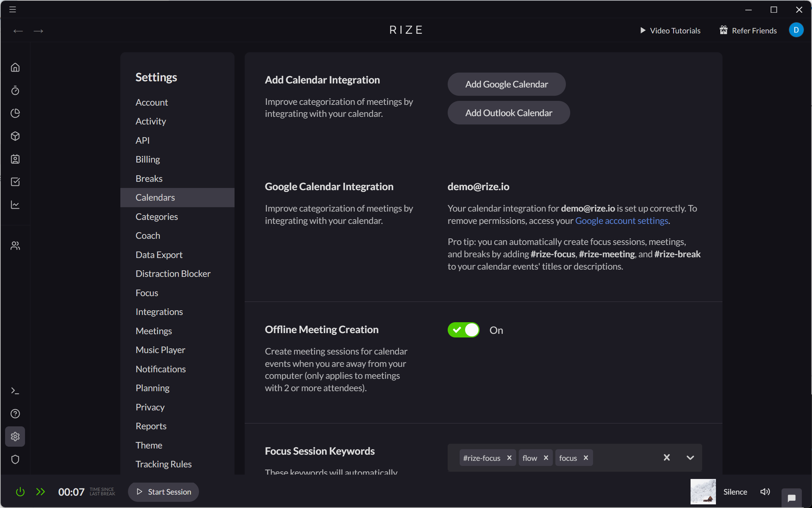Open the terminal icon near the bottom sidebar
The width and height of the screenshot is (812, 508).
15,390
